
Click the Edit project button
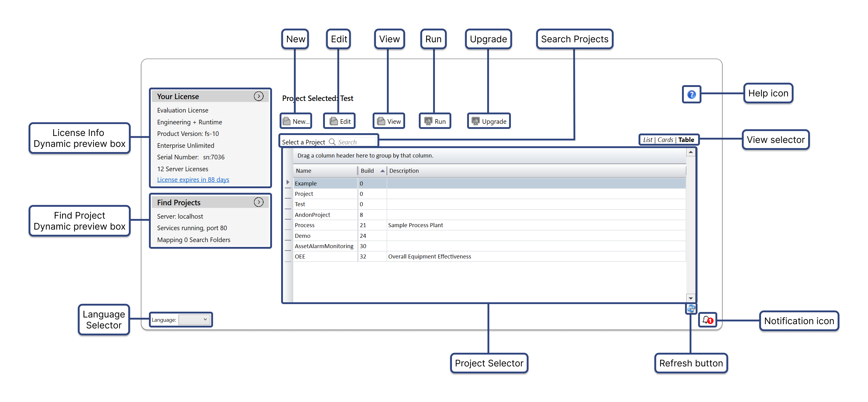point(340,121)
